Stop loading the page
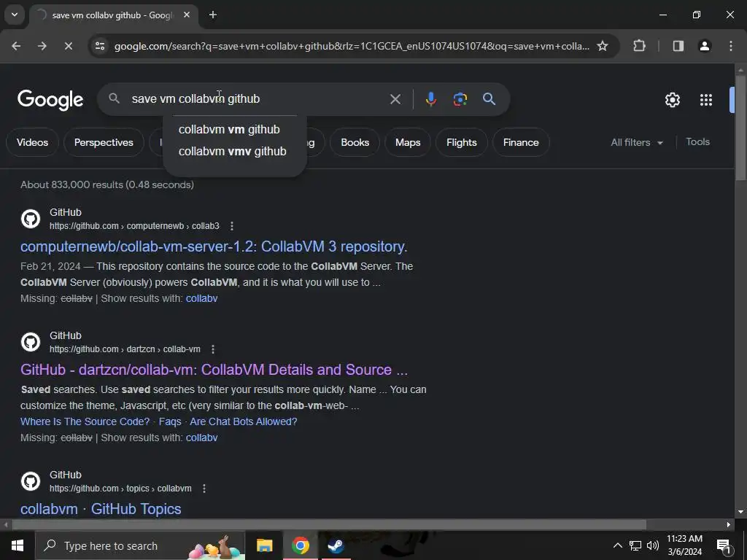Viewport: 747px width, 560px height. [x=68, y=46]
